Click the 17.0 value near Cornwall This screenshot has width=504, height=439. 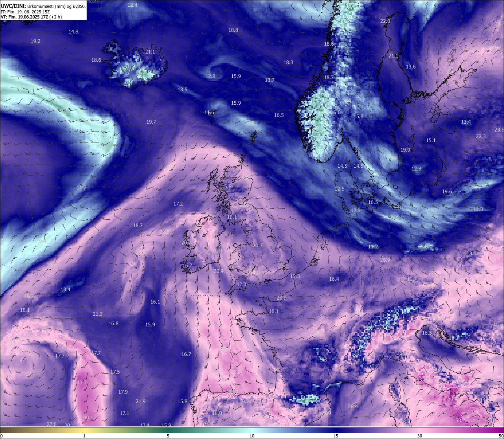click(241, 284)
